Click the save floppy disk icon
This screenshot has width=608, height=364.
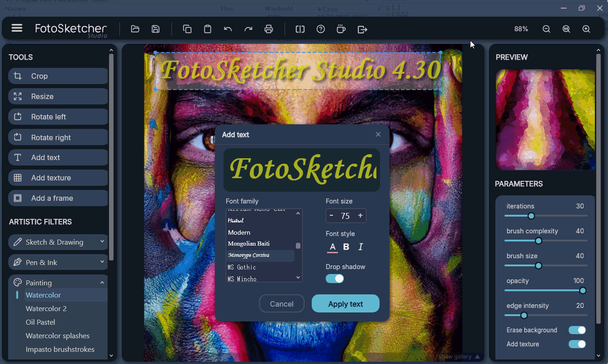coord(156,29)
